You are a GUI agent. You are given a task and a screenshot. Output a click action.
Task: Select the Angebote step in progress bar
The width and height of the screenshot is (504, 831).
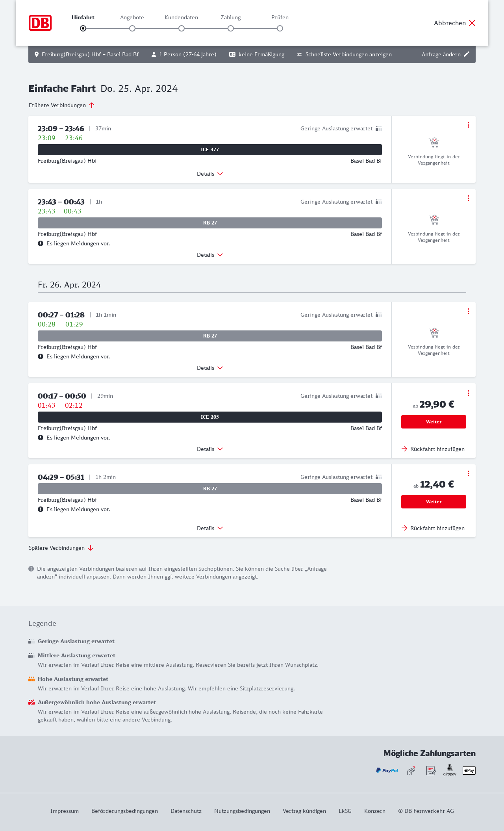[132, 28]
